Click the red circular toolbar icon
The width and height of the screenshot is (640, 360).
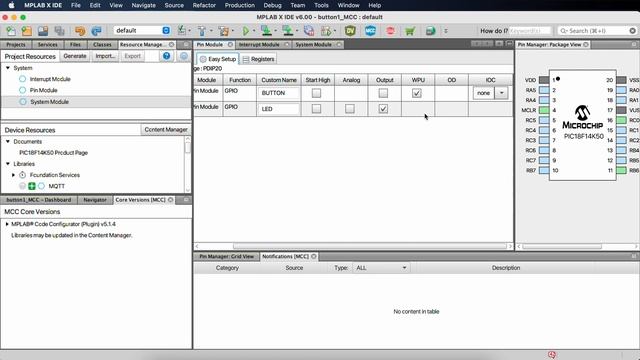coord(390,31)
